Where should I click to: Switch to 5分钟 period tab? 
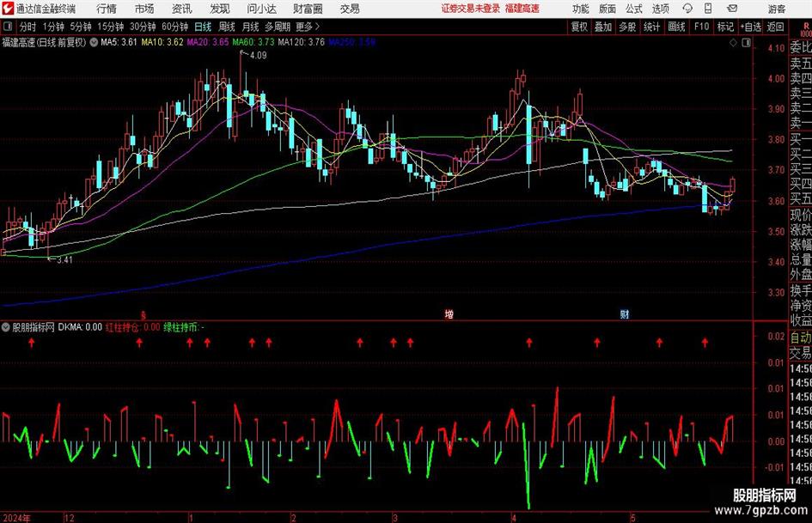pos(80,27)
